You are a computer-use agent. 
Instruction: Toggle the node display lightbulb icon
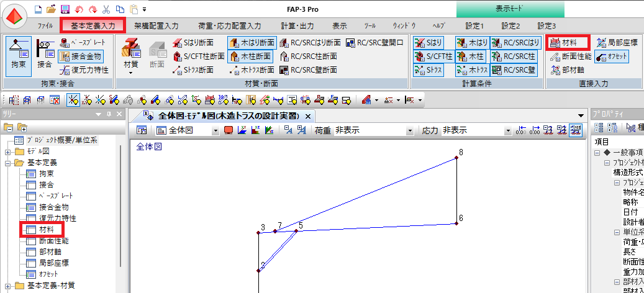(73, 100)
